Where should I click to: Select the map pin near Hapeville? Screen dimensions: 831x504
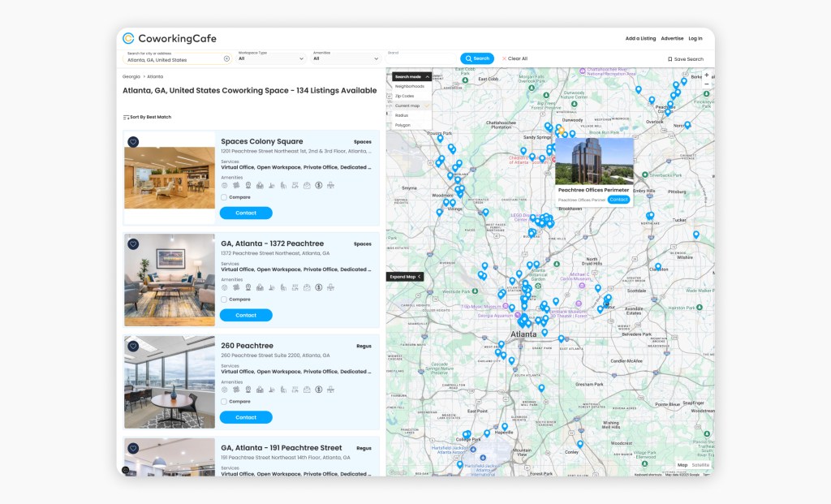[x=505, y=427]
